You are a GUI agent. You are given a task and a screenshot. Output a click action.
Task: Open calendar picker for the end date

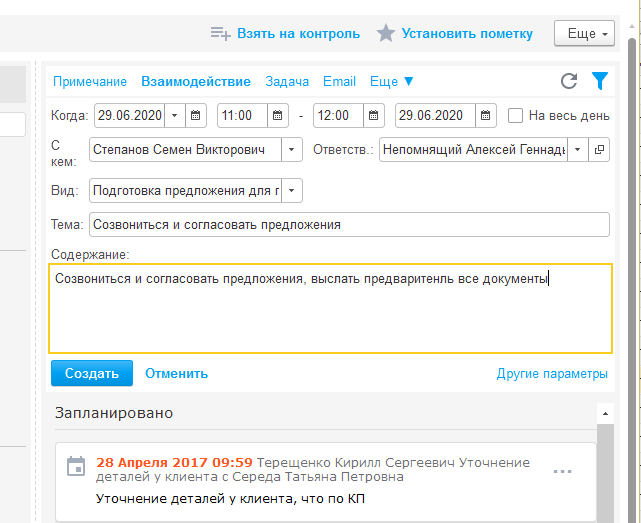[x=486, y=116]
